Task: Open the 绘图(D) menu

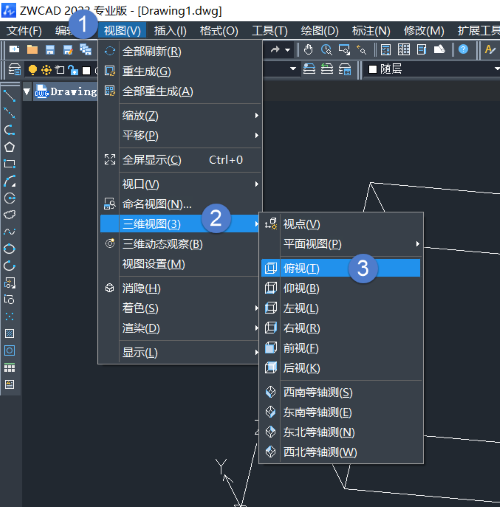Action: tap(319, 31)
